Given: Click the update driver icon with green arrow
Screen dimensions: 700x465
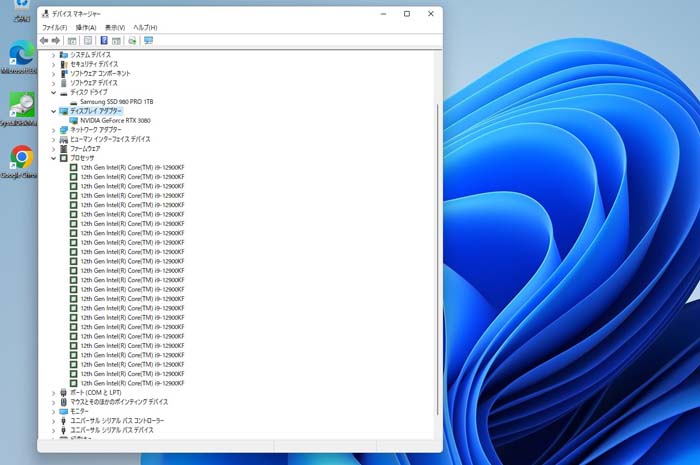Looking at the screenshot, I should (132, 41).
